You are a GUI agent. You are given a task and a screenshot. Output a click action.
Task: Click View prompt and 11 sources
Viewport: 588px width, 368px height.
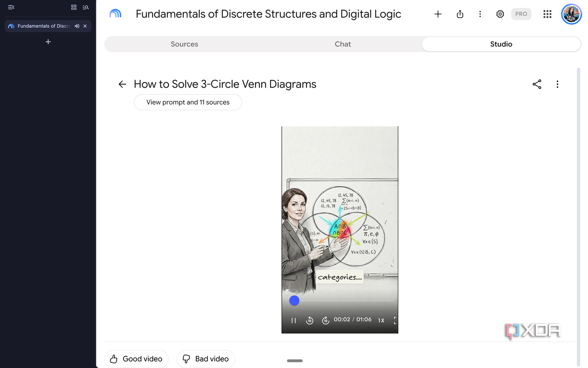[x=188, y=102]
